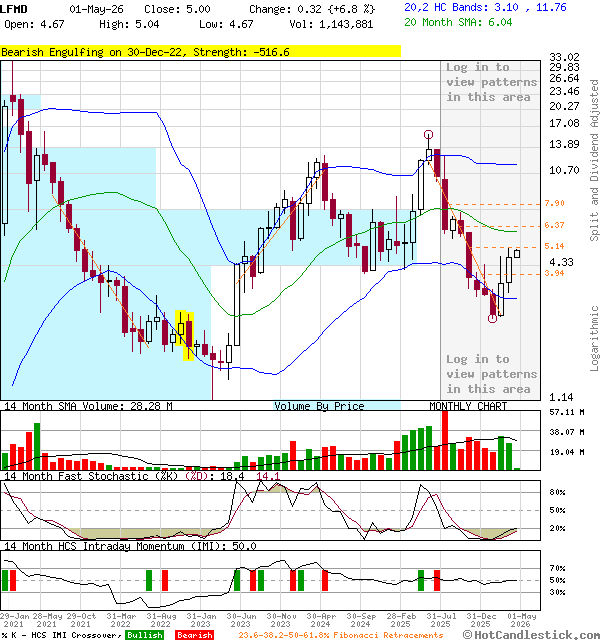Click the 31-Dec 2025 date axis label

coord(481,620)
